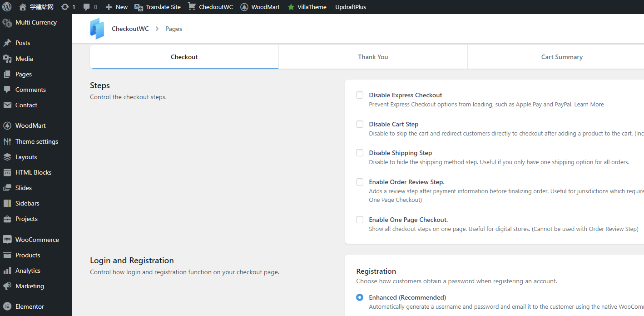Click the Multi Currency sidebar icon

7,23
